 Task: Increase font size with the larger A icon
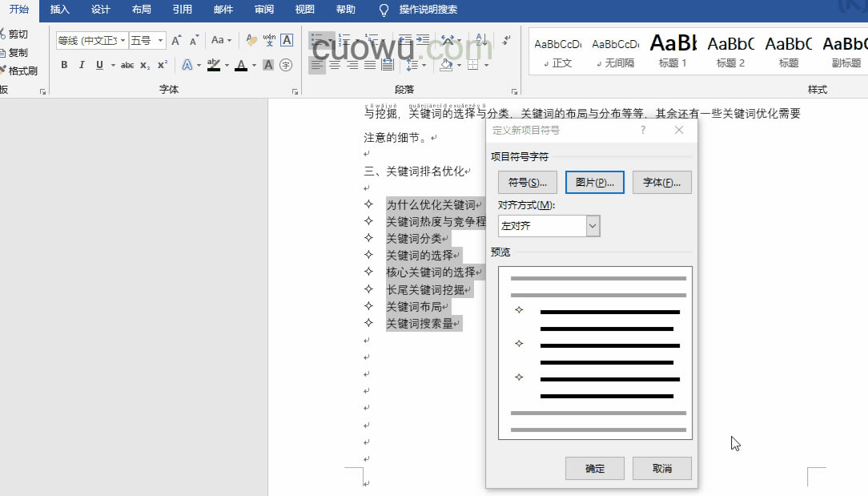[x=176, y=40]
